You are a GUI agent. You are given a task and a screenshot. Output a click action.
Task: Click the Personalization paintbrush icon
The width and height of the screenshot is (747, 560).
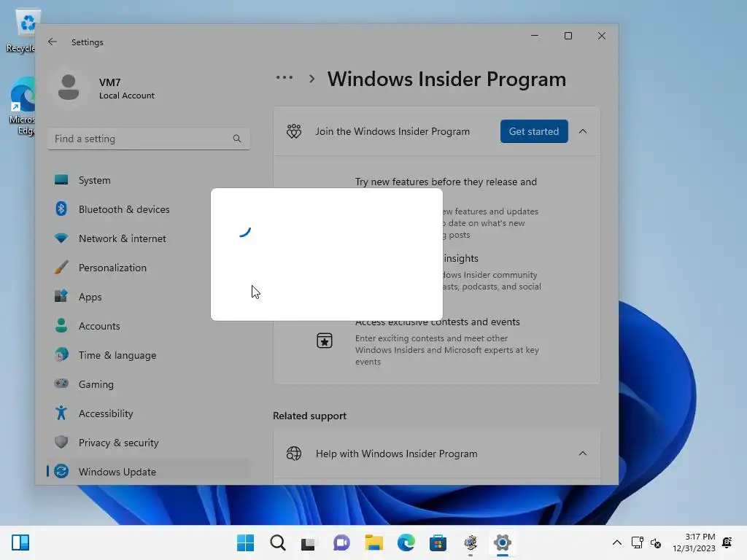(x=61, y=267)
